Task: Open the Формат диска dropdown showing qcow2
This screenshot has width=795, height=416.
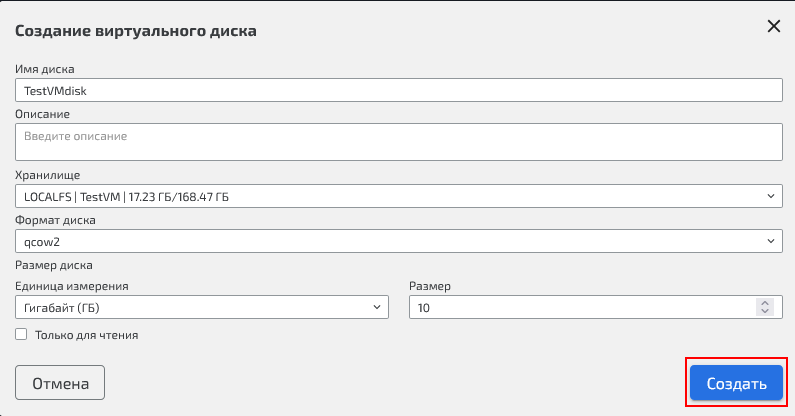Action: click(x=390, y=241)
